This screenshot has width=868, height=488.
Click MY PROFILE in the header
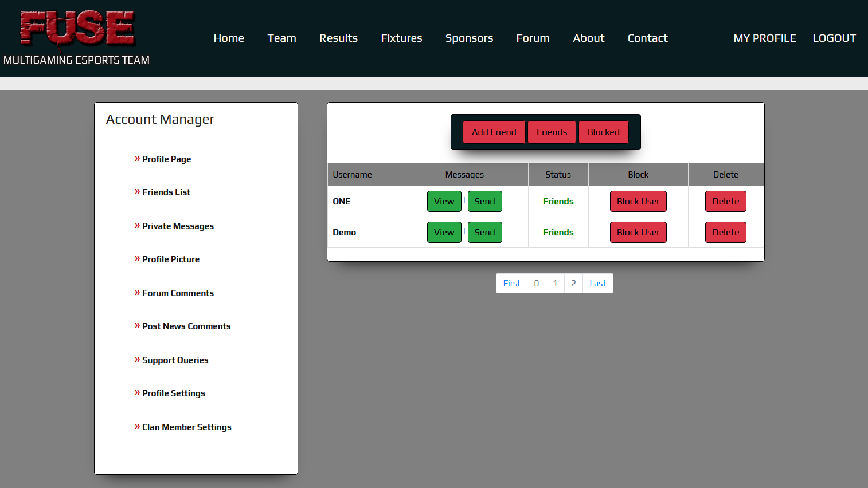(764, 38)
